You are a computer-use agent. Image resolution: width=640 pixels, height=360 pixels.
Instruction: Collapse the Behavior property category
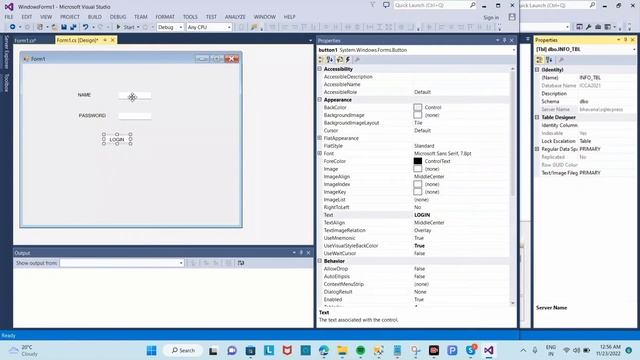click(x=320, y=261)
